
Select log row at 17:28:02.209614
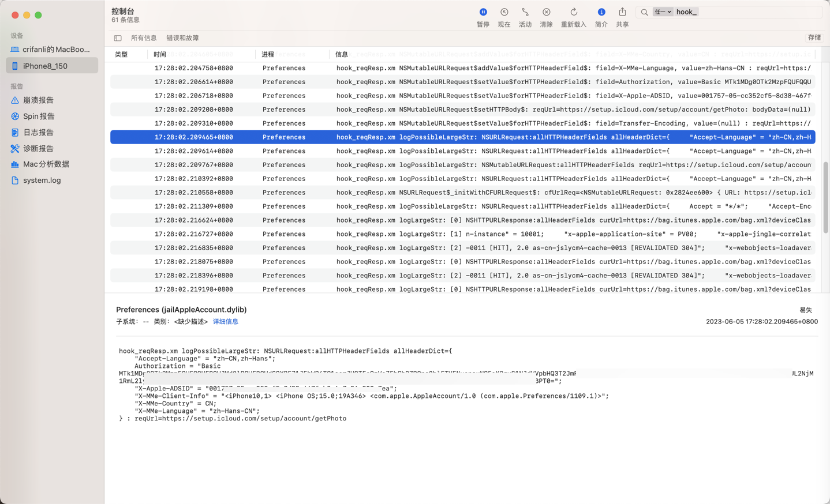tap(462, 151)
